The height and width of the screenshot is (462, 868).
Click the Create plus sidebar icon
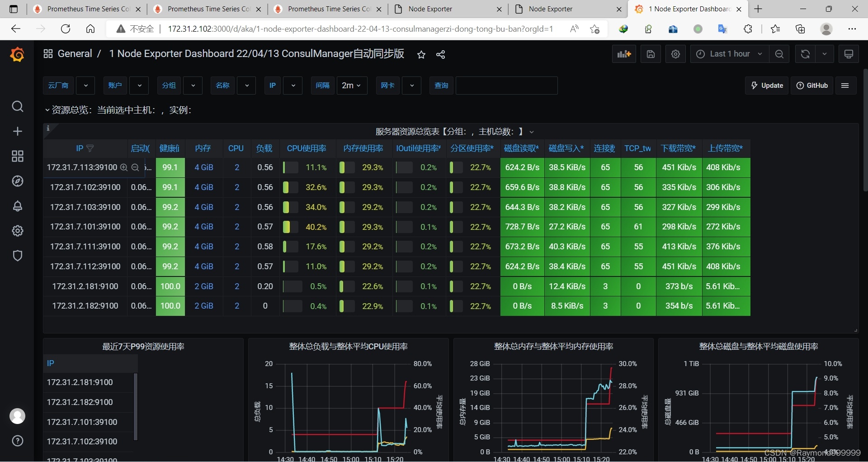17,131
